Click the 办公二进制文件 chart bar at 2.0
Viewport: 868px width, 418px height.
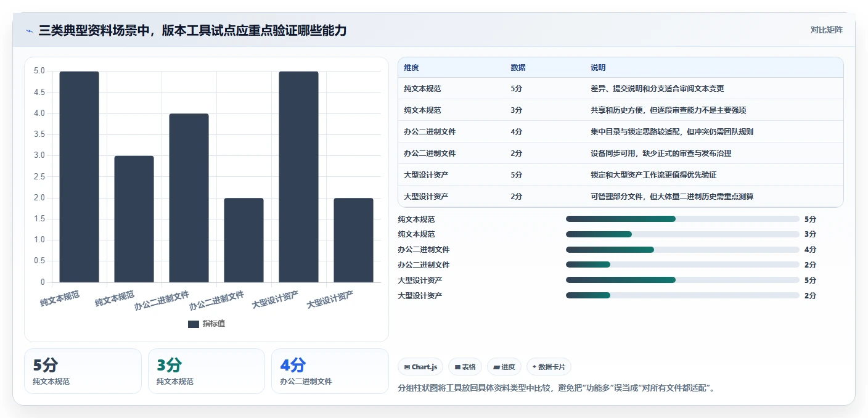point(244,240)
